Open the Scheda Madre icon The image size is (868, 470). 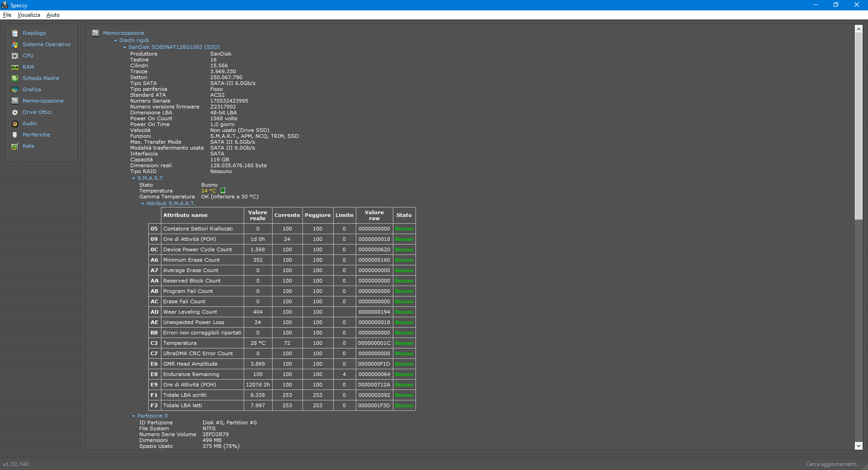pos(15,79)
